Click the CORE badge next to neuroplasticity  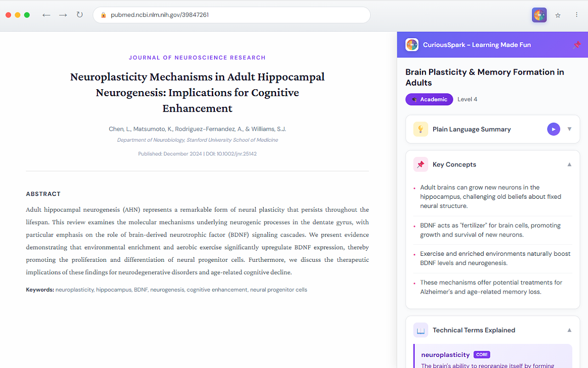click(x=481, y=355)
